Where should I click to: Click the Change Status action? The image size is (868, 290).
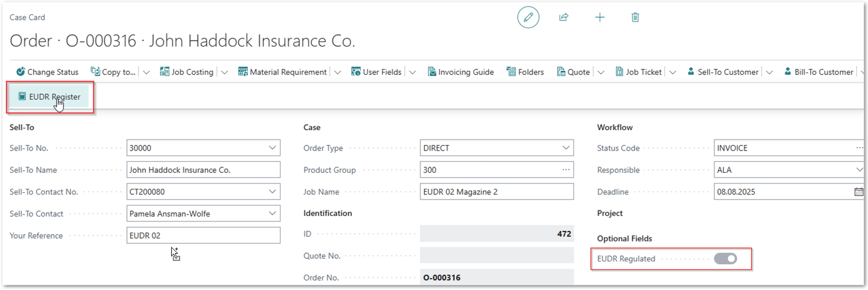tap(47, 72)
